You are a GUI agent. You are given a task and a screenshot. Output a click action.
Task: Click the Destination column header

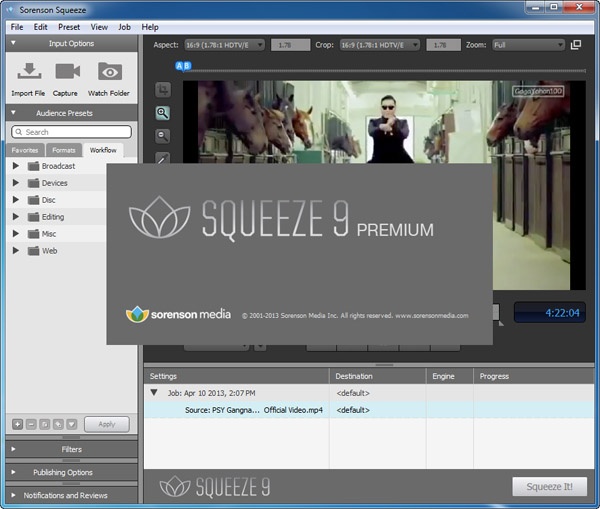[378, 376]
